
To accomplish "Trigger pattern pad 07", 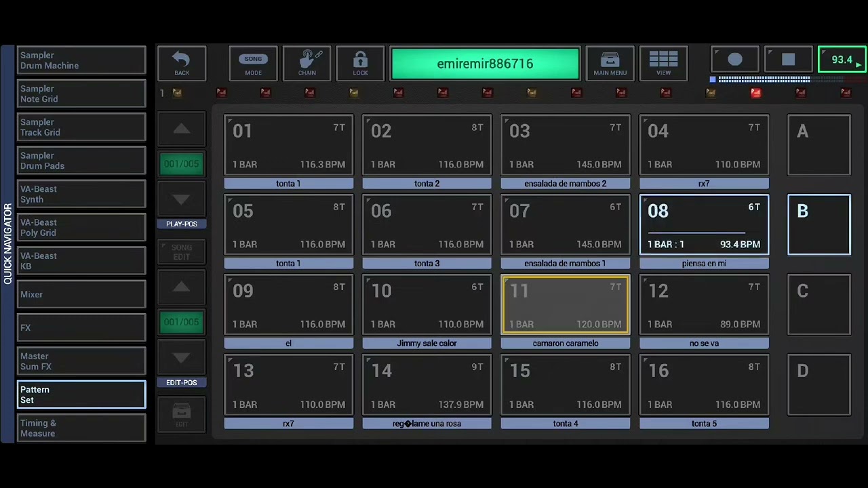I will point(566,225).
